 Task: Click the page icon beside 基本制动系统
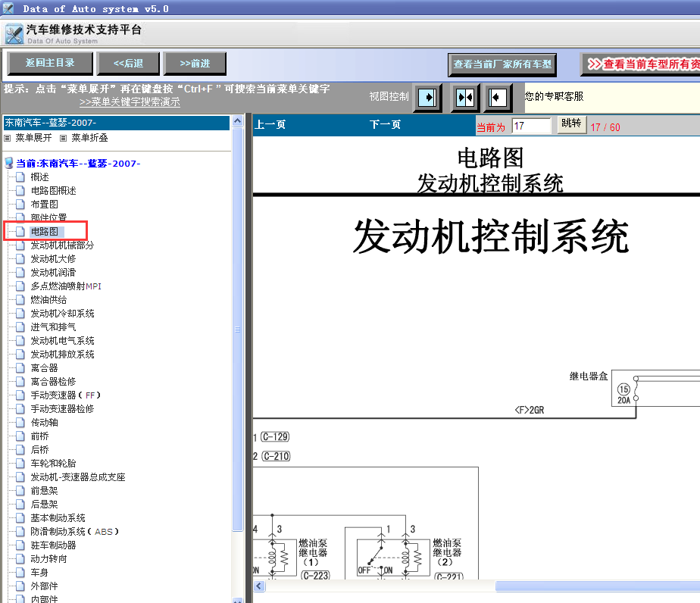pyautogui.click(x=20, y=518)
